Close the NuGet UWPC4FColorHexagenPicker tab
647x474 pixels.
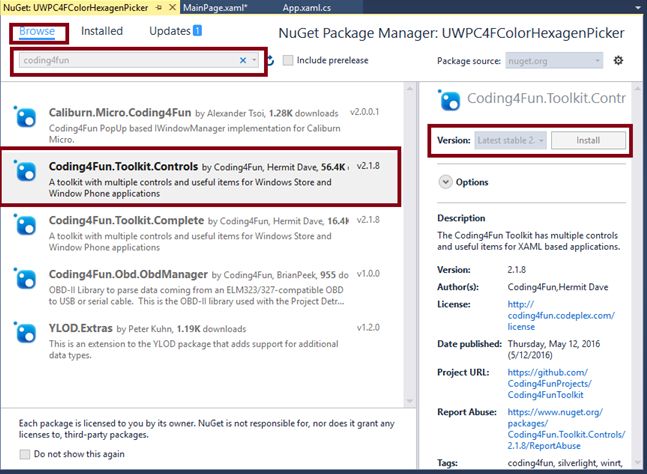[x=173, y=7]
